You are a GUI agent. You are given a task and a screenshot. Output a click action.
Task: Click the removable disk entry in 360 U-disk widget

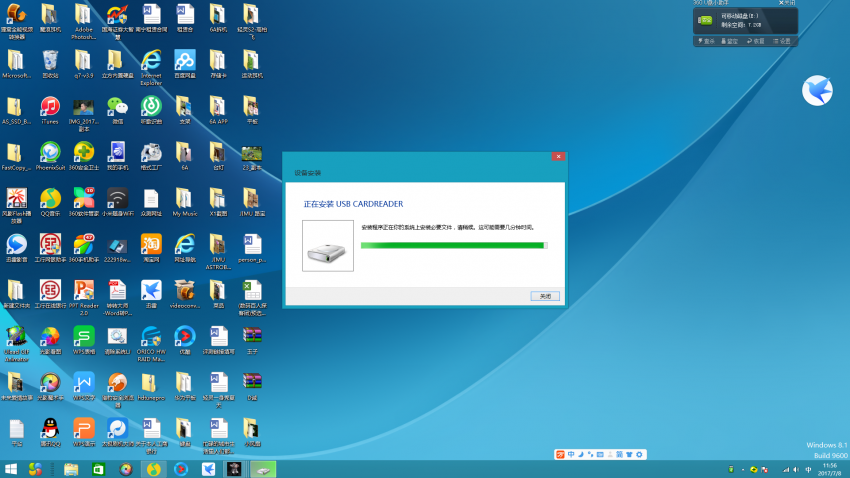[745, 21]
